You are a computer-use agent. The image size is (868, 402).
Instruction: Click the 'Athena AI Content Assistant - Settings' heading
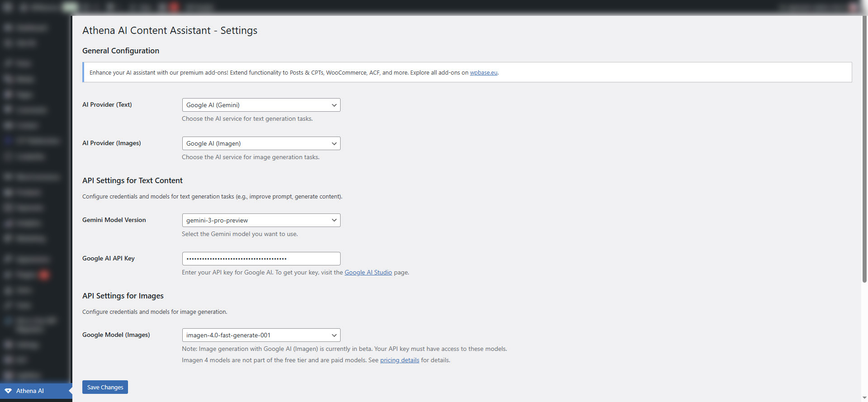[170, 30]
